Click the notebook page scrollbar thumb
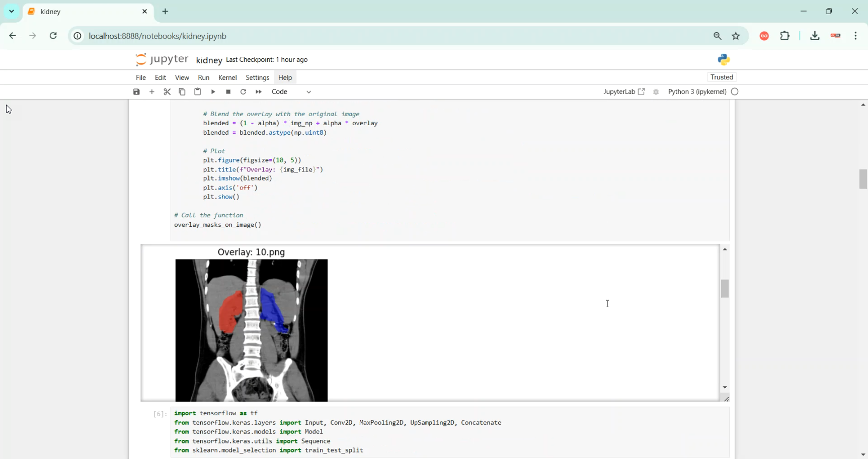This screenshot has height=459, width=868. (x=863, y=179)
